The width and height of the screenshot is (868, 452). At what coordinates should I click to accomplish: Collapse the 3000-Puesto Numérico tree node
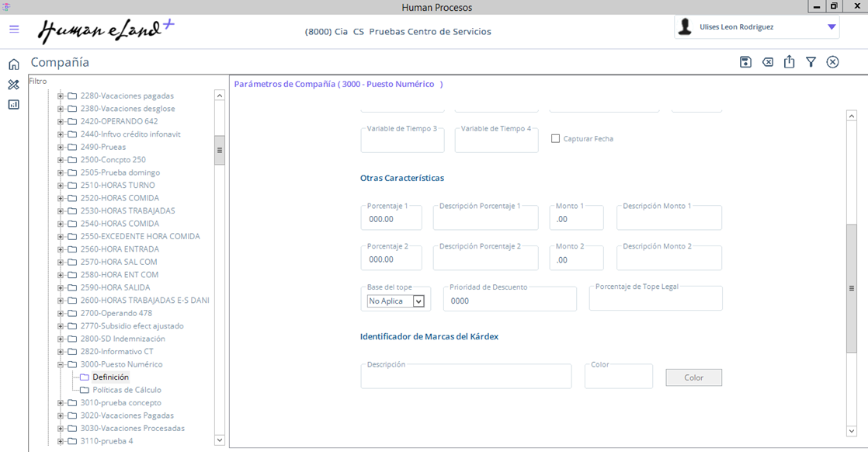[61, 364]
